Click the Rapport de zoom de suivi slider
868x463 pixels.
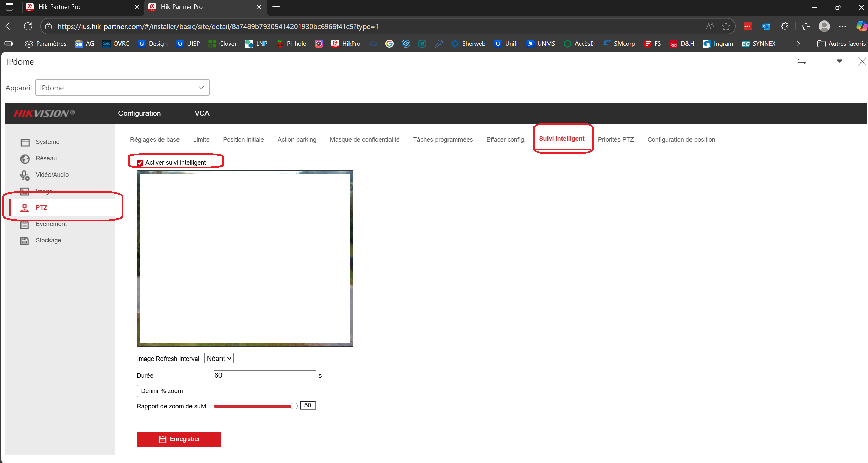point(254,406)
